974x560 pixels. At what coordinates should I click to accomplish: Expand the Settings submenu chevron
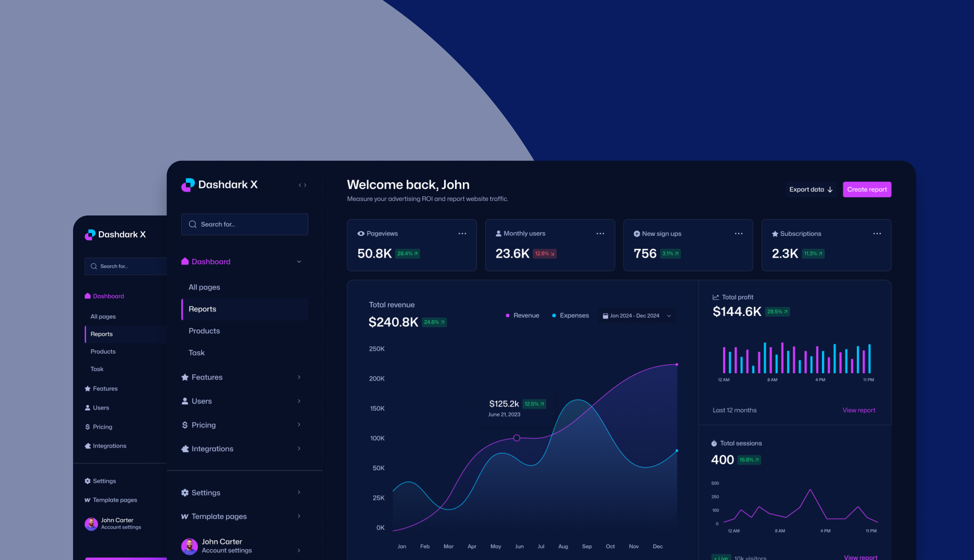(299, 492)
